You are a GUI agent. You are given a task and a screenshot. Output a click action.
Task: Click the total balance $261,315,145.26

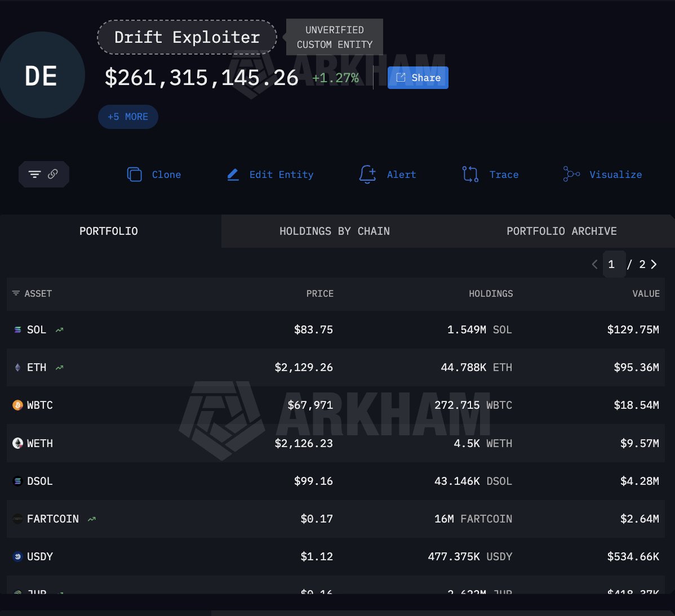coord(202,78)
